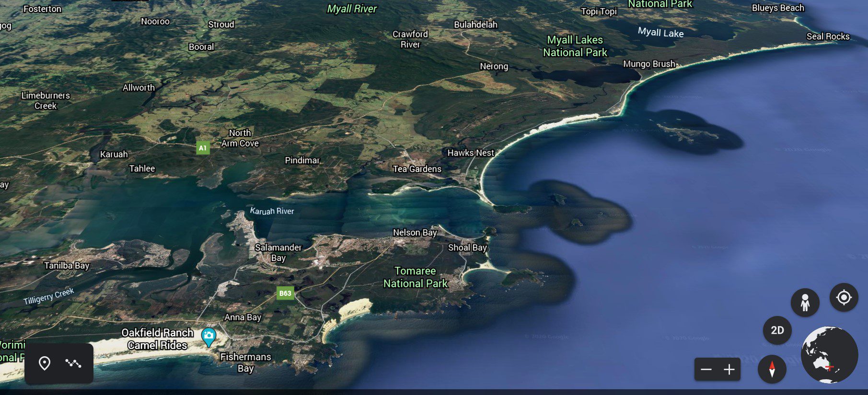Click the Pindimar label
The height and width of the screenshot is (395, 868).
[302, 160]
